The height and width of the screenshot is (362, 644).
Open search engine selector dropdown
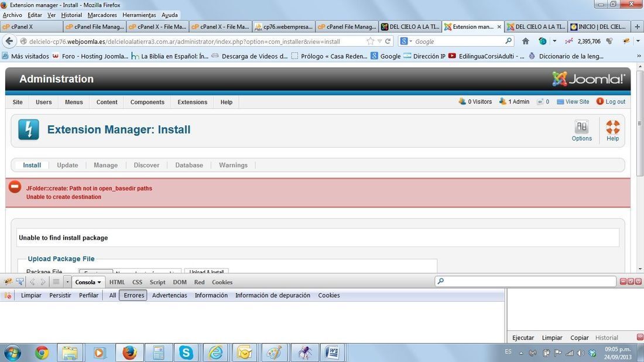click(411, 41)
